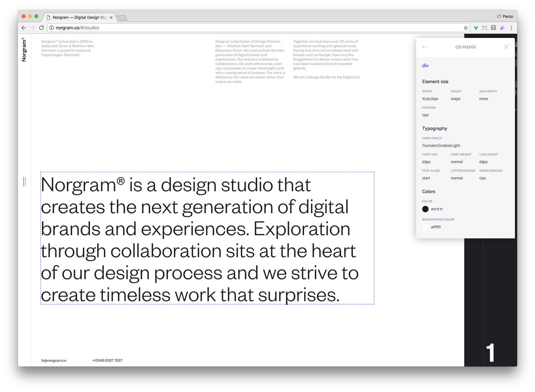Image resolution: width=535 pixels, height=392 pixels.
Task: Click the font-weight 'normal' value
Action: coord(457,162)
